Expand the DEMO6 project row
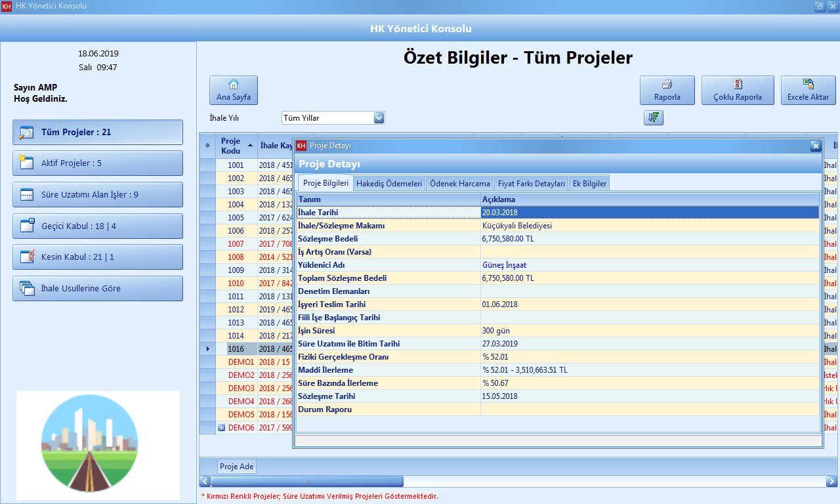The width and height of the screenshot is (840, 504). [x=221, y=428]
